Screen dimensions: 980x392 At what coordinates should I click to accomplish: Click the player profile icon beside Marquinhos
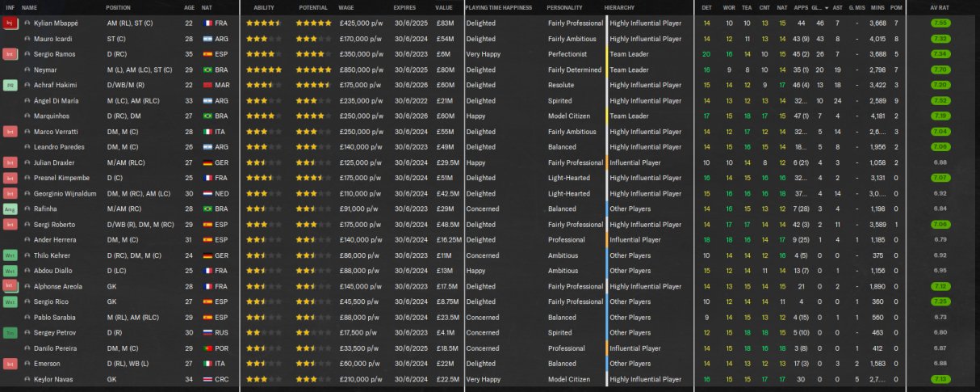tap(27, 116)
